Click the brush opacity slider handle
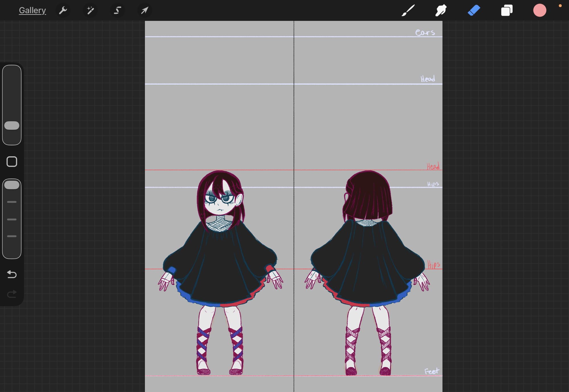 [x=12, y=185]
